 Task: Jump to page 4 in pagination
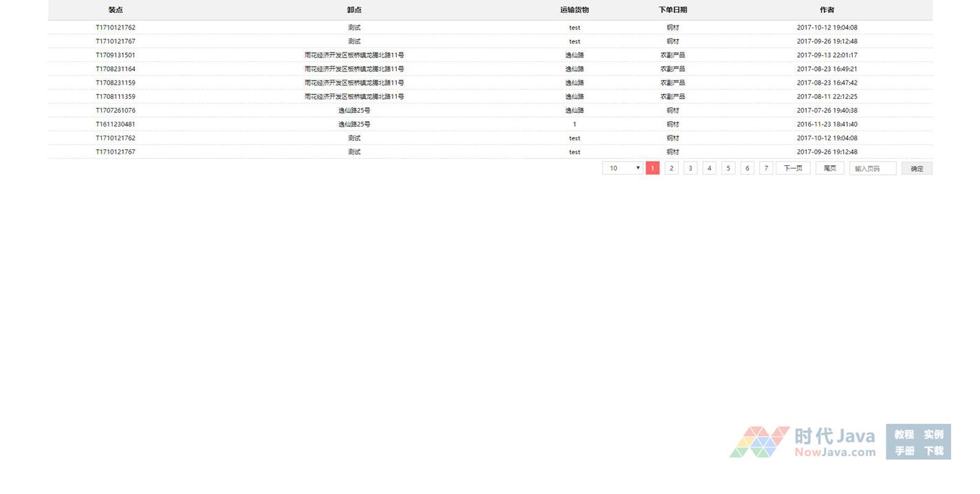coord(710,168)
